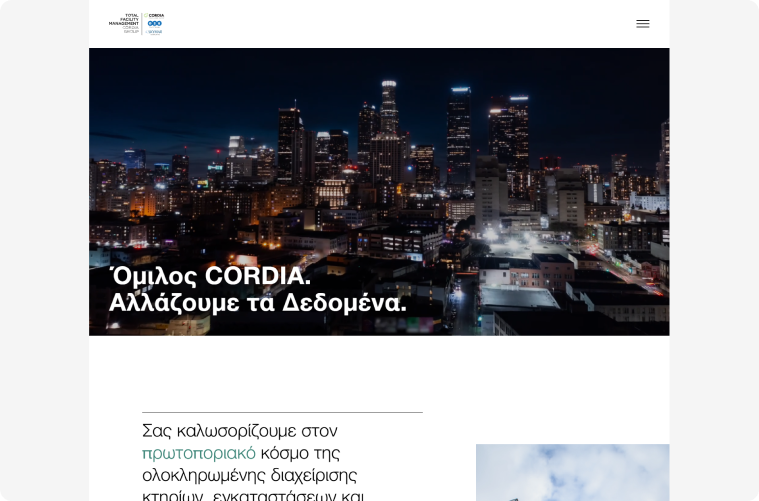Viewport: 759px width, 501px height.
Task: Open the hamburger navigation menu
Action: pyautogui.click(x=642, y=23)
